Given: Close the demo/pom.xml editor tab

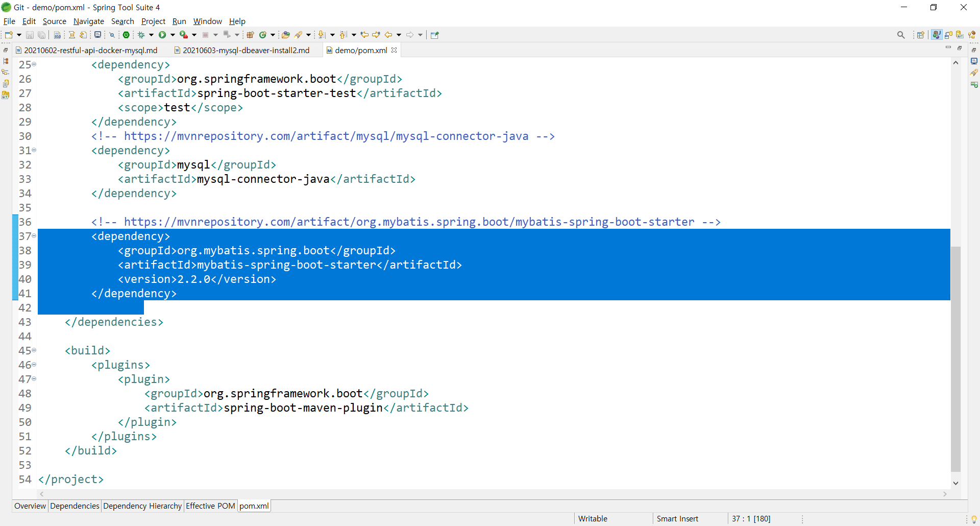Looking at the screenshot, I should [394, 50].
